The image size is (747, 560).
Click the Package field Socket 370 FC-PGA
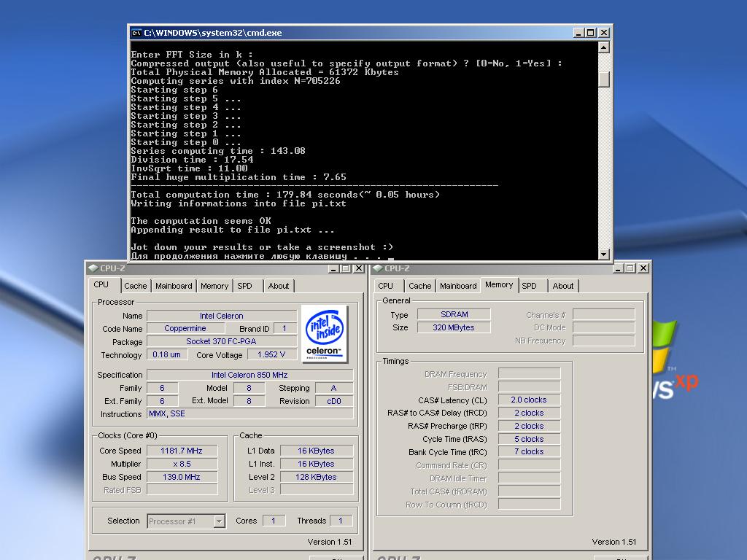(222, 341)
